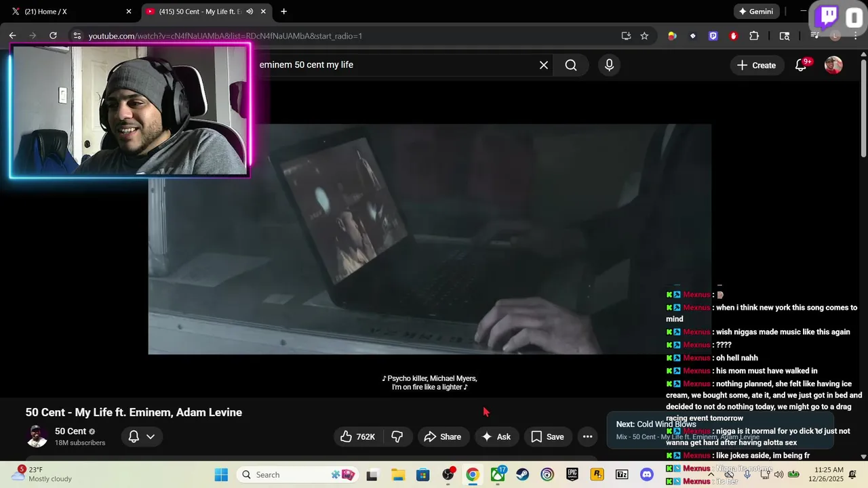The width and height of the screenshot is (868, 488).
Task: Open YouTube notifications bell
Action: [801, 65]
